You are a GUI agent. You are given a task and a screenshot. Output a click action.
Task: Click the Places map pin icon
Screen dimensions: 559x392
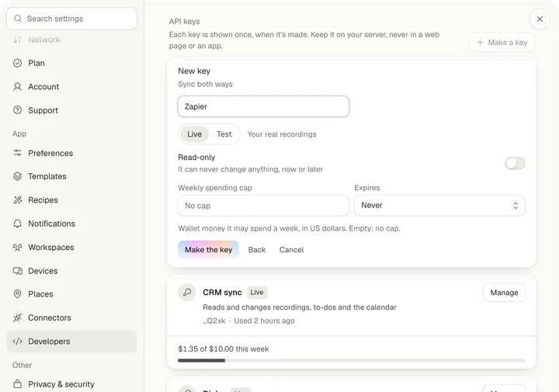tap(17, 294)
